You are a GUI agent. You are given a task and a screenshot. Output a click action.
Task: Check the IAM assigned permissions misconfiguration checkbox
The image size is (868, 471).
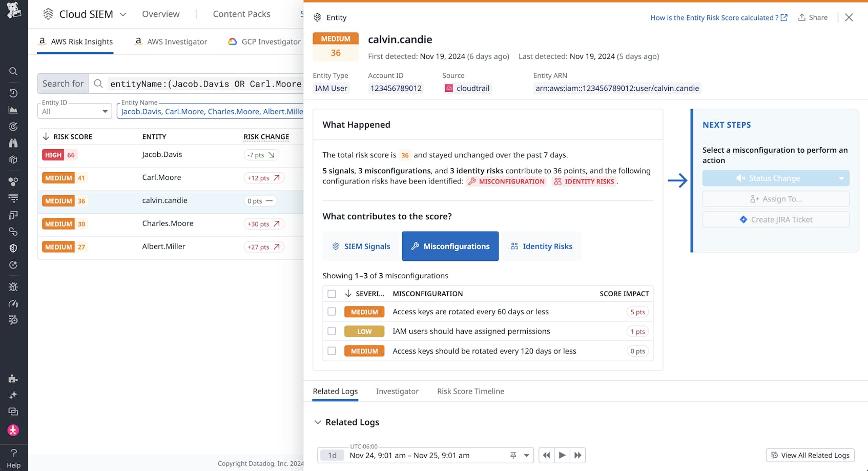[332, 331]
